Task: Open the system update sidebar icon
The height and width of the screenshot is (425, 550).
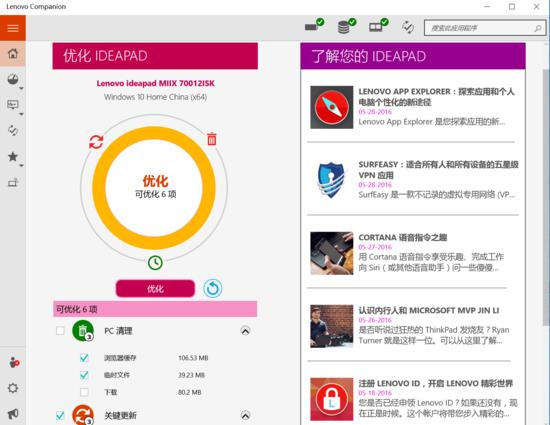Action: tap(13, 130)
